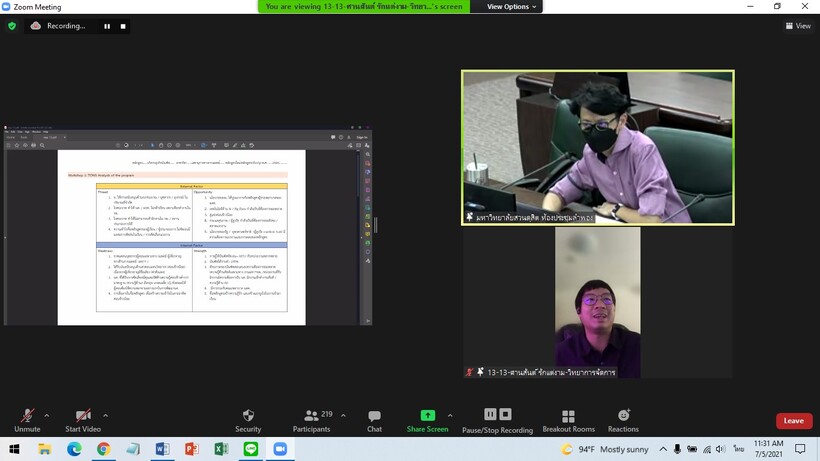Open Microsoft Edge from the taskbar

pyautogui.click(x=74, y=449)
